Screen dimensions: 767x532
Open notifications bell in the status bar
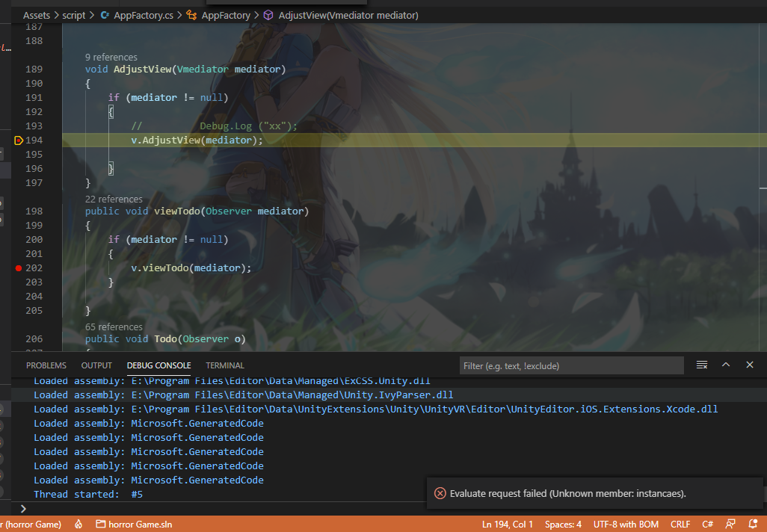pyautogui.click(x=754, y=525)
